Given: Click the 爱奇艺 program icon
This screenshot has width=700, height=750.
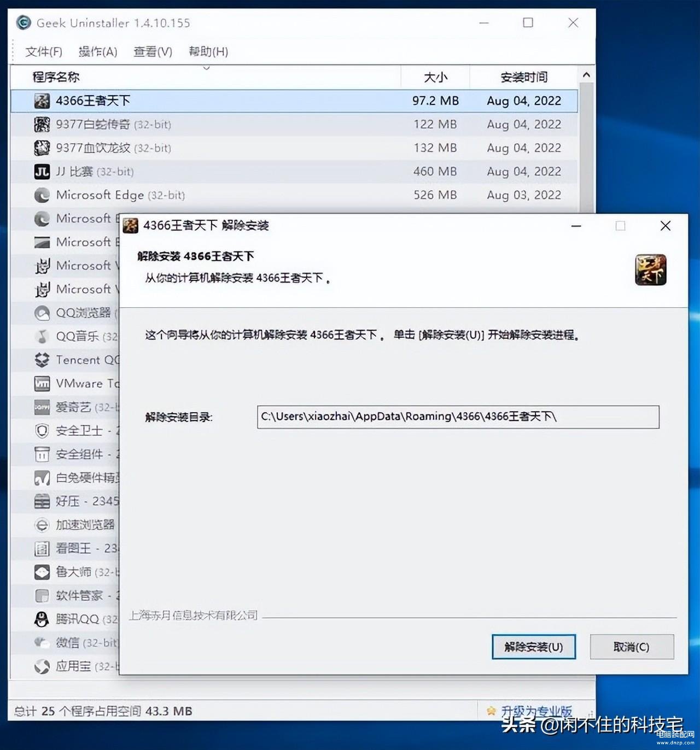Looking at the screenshot, I should point(42,407).
